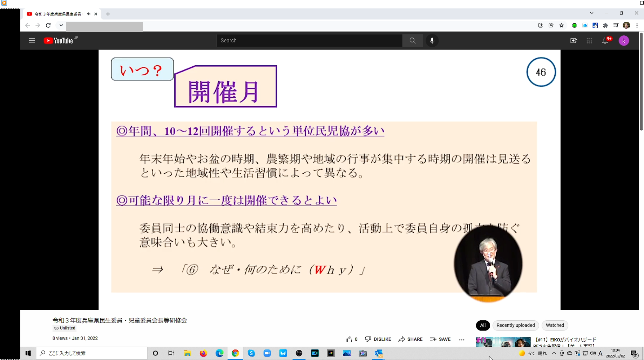Viewport: 644px width, 360px height.
Task: Open the purple k account avatar
Action: click(x=624, y=41)
